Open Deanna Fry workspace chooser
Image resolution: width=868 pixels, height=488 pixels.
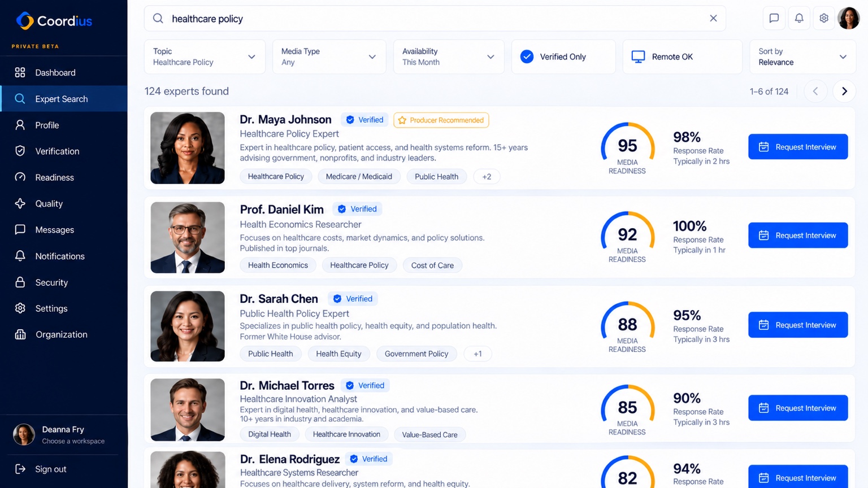click(x=63, y=435)
